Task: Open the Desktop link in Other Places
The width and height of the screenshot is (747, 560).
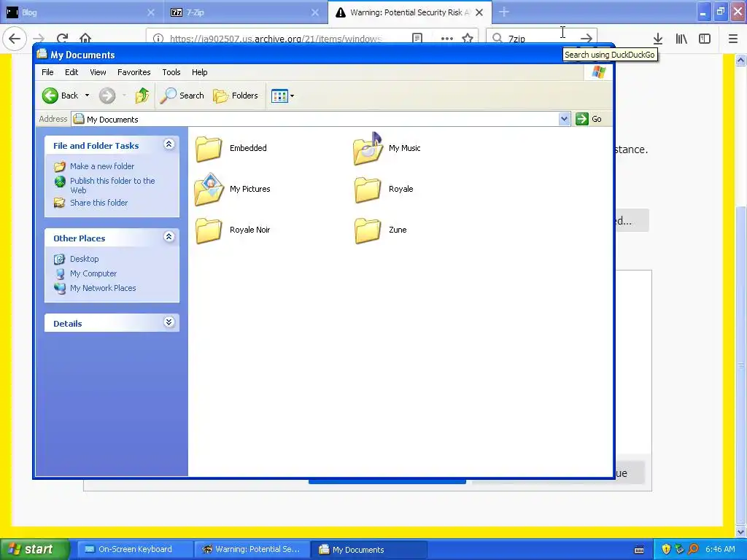Action: pos(85,259)
